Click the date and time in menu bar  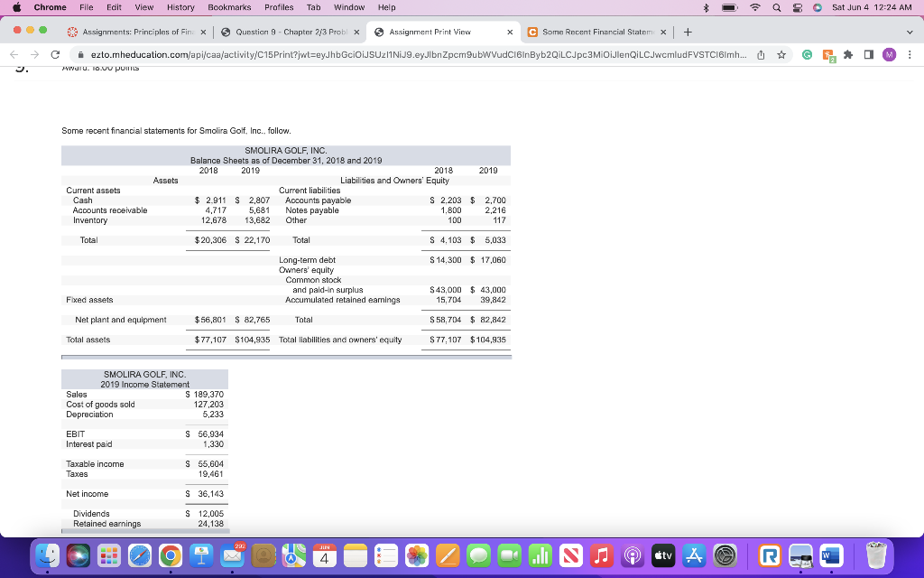click(872, 7)
